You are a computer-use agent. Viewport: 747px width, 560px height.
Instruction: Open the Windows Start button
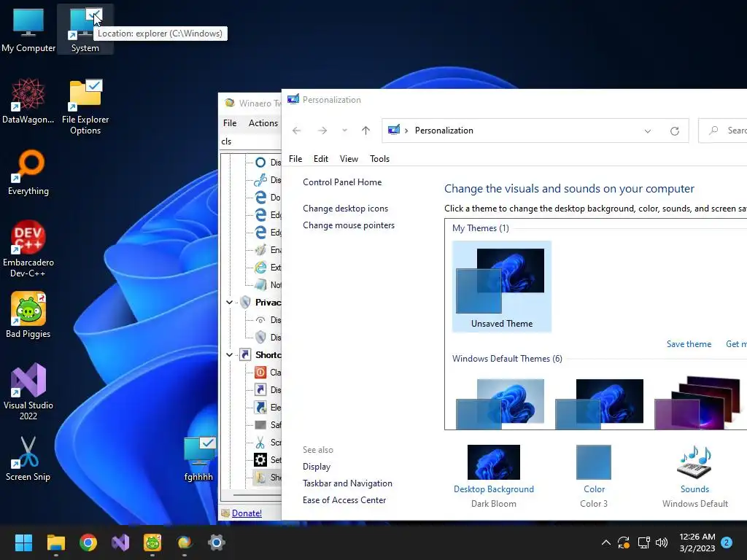(x=23, y=542)
